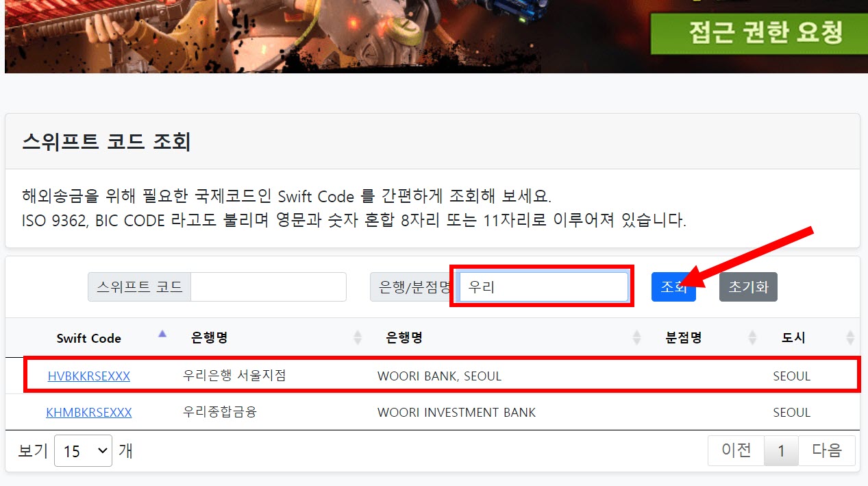Sort the English 은행명 column showing WOORI BANK
The image size is (868, 486).
(x=508, y=338)
